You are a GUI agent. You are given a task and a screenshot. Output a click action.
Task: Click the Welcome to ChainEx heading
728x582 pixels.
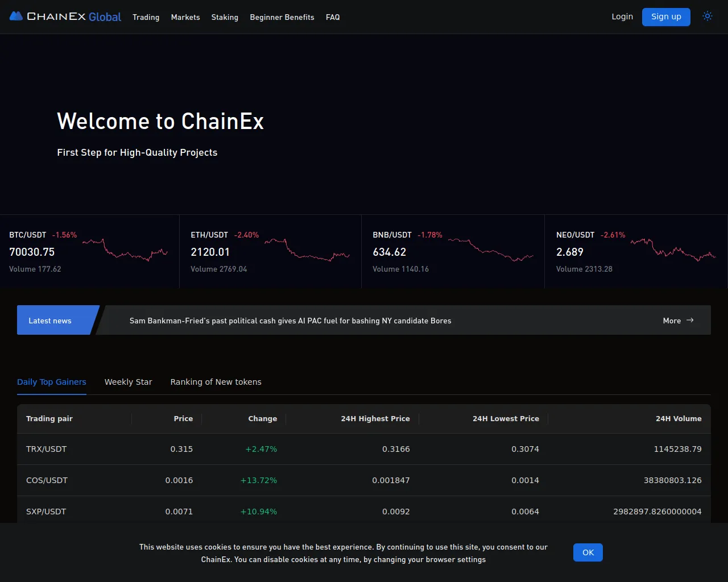(160, 121)
